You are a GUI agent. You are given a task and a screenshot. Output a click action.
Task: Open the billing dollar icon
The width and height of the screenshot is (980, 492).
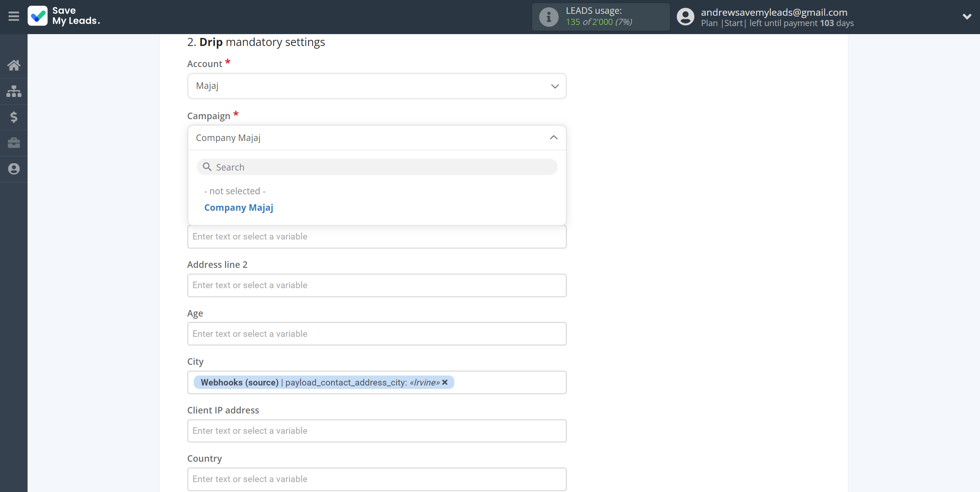tap(14, 117)
